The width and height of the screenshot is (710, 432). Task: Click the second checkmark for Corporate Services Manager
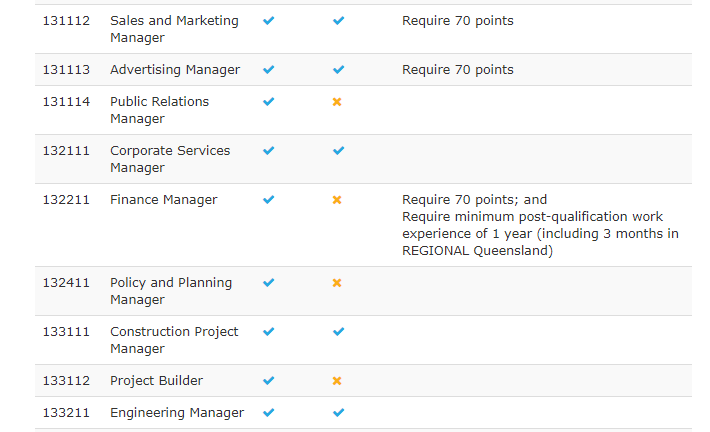tap(338, 151)
